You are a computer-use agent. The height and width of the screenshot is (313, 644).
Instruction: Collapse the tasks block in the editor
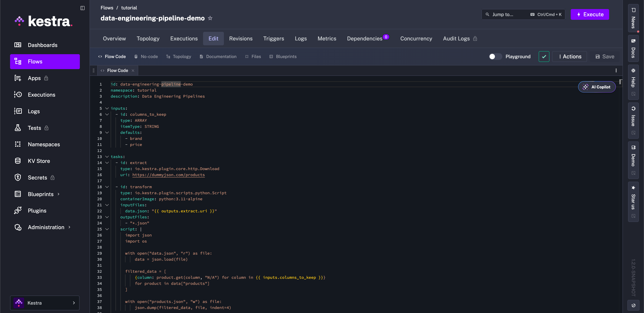pyautogui.click(x=107, y=157)
